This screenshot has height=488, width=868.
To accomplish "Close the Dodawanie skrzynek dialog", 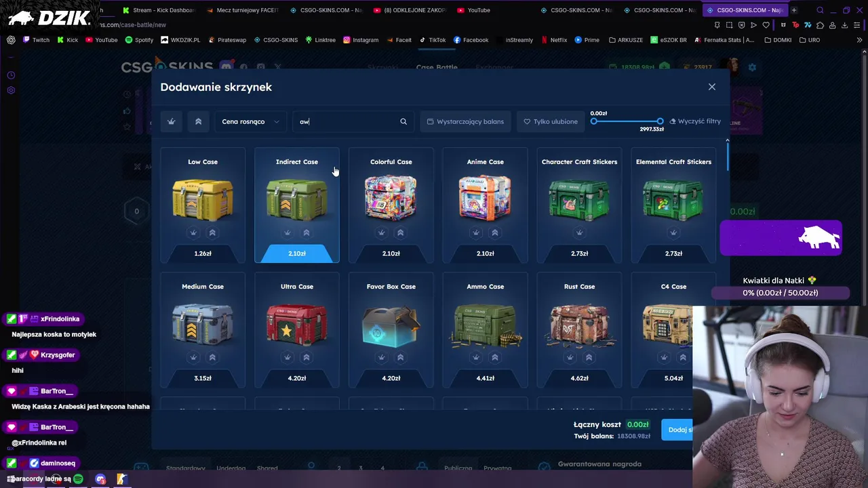I will [x=712, y=87].
